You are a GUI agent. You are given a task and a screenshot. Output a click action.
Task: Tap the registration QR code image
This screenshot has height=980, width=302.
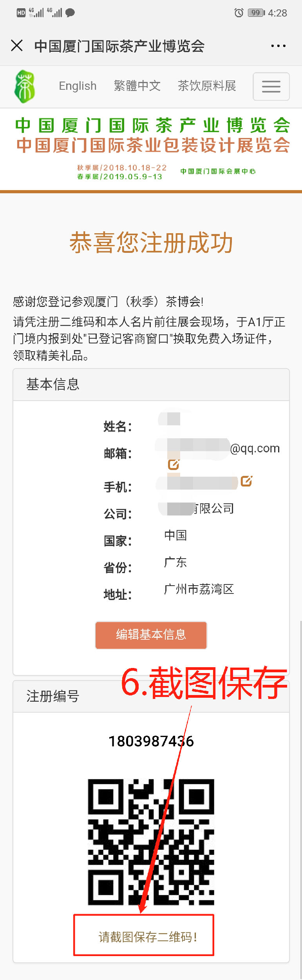tap(151, 842)
